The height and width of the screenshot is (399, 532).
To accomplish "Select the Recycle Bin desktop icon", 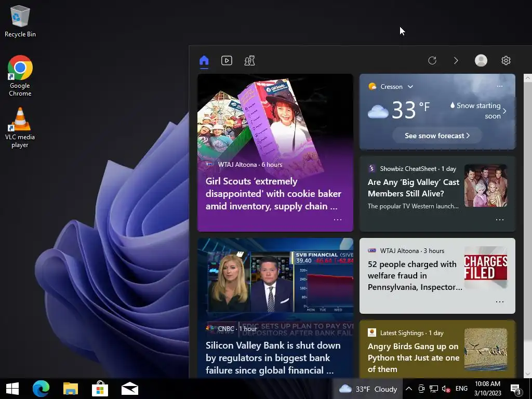I will pos(20,22).
